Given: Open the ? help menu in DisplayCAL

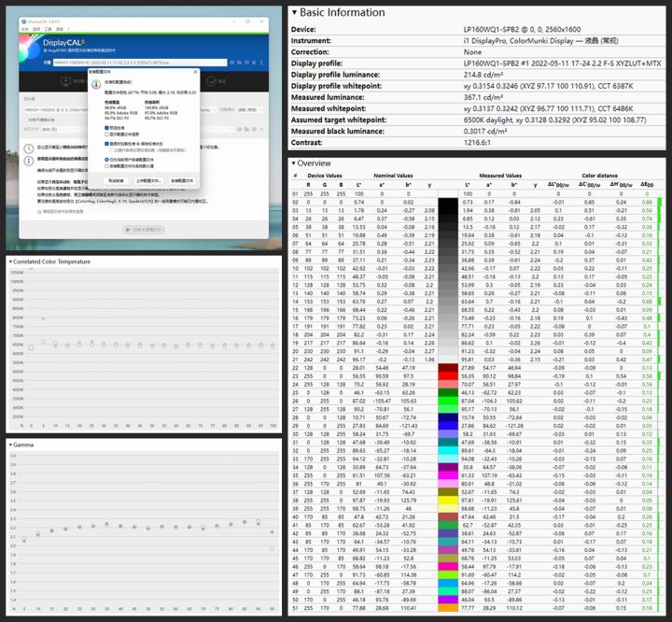Looking at the screenshot, I should (x=68, y=29).
